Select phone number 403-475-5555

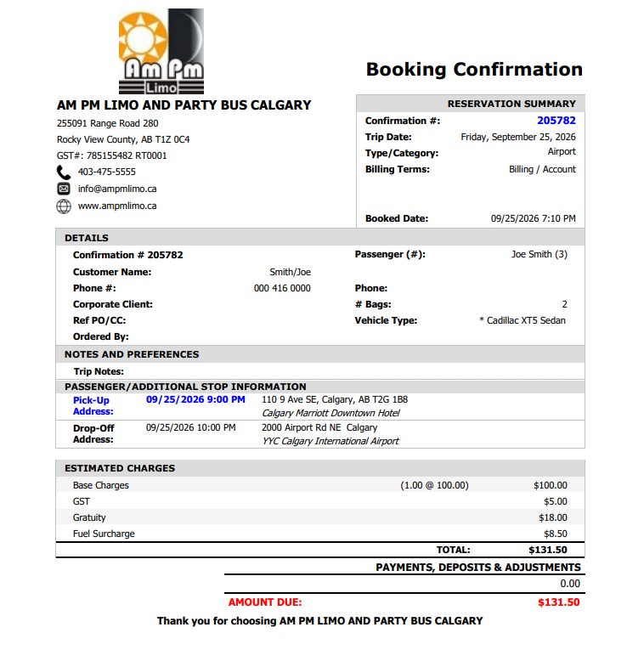[107, 172]
